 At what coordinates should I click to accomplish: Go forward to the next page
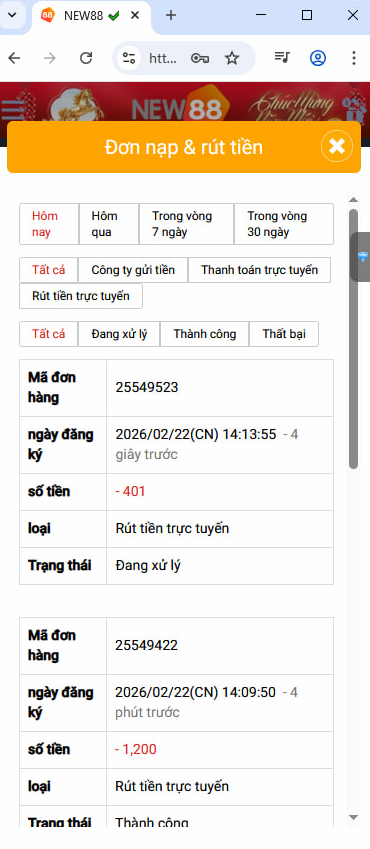point(50,58)
